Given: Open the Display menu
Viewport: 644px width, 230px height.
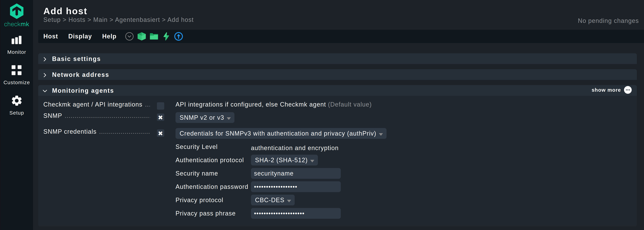Looking at the screenshot, I should point(80,37).
